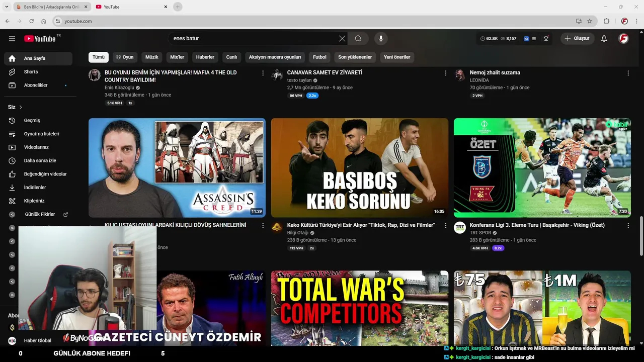Open site information icon in the address bar
The image size is (644, 362).
(x=58, y=21)
